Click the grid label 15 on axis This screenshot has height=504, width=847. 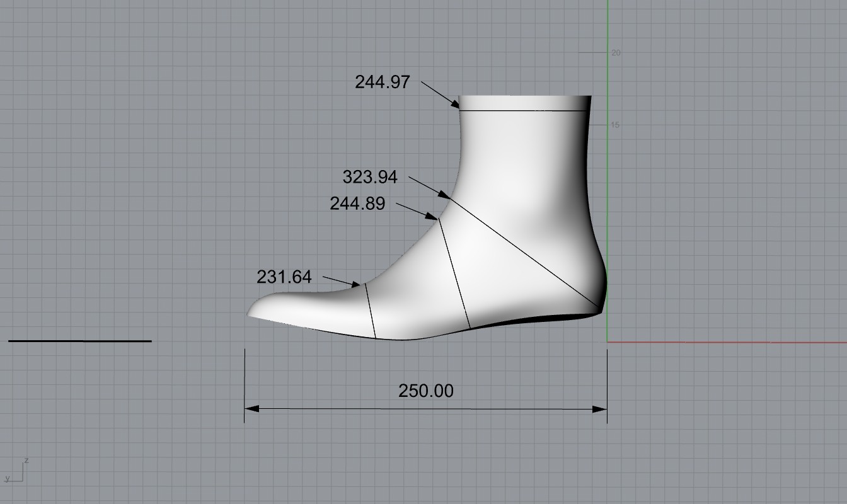pos(616,125)
